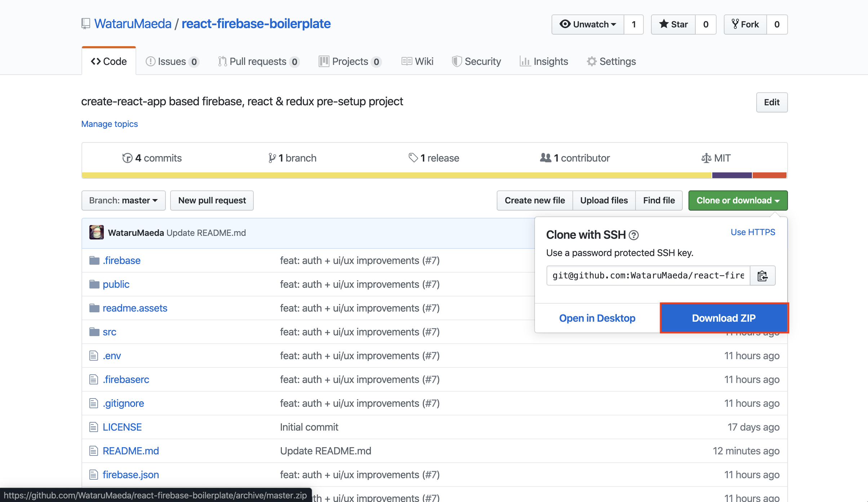Click Find file button
Viewport: 868px width, 502px height.
[x=659, y=201]
